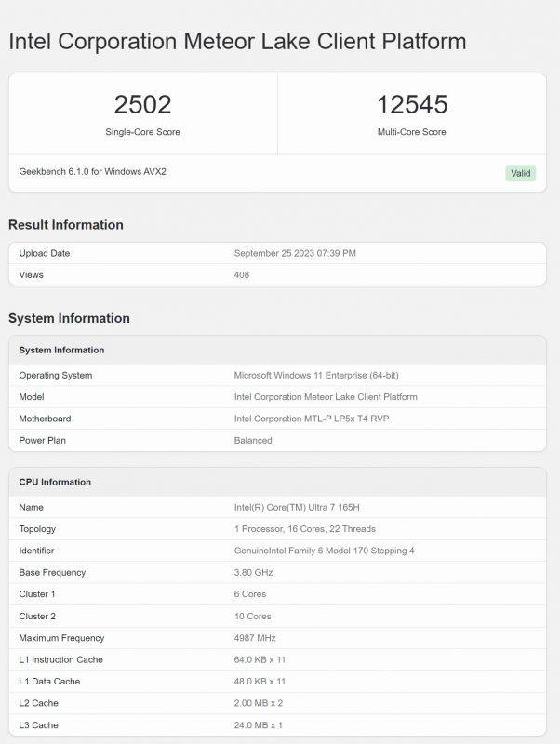Click the L3 Cache 24.0 MB x 1 value

click(259, 725)
